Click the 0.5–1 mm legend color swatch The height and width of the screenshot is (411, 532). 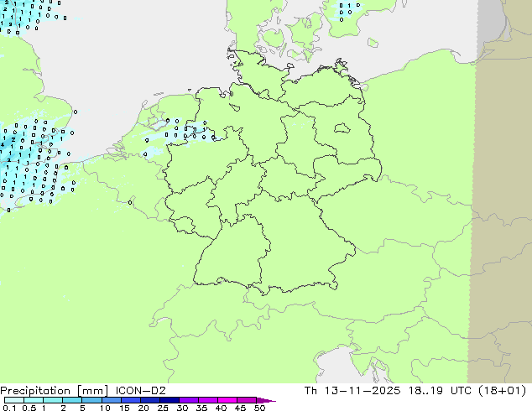point(34,400)
